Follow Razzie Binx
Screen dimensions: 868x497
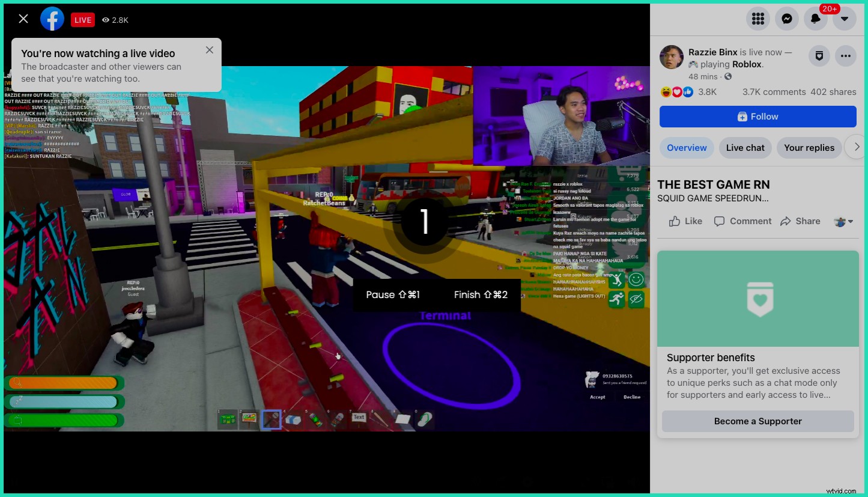[x=757, y=117]
